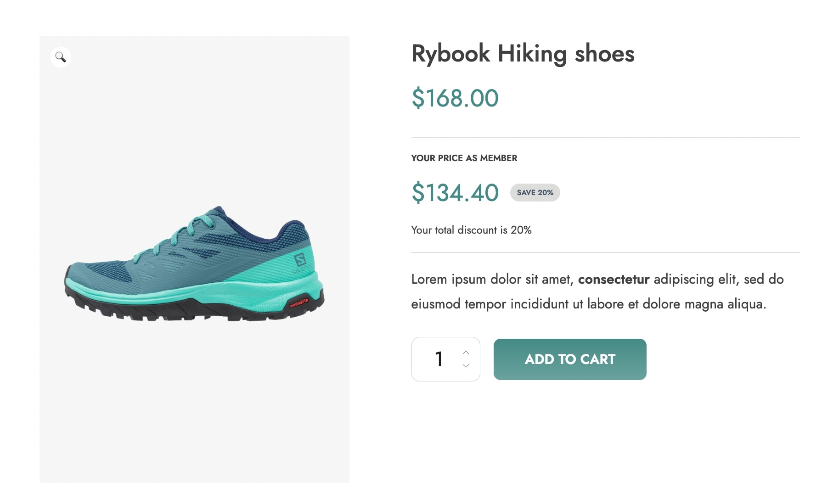Click the quantity number input field
The height and width of the screenshot is (504, 822).
(439, 359)
